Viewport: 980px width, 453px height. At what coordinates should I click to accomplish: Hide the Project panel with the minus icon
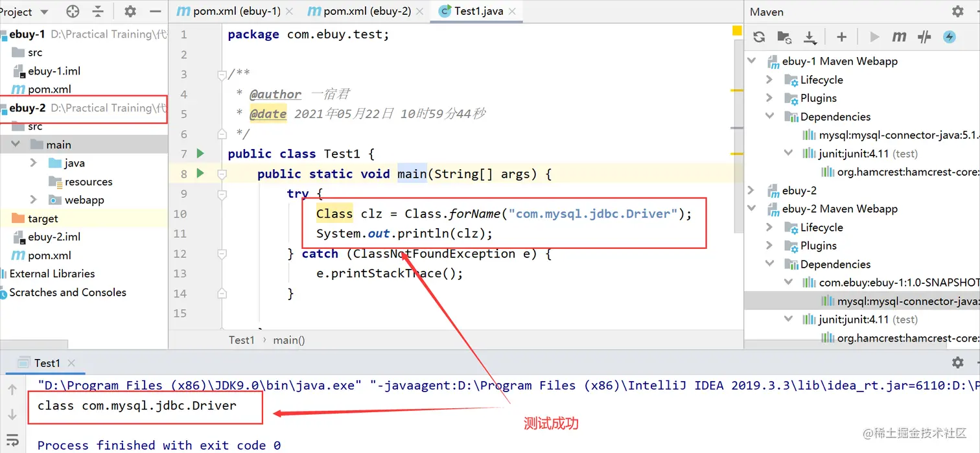click(155, 12)
